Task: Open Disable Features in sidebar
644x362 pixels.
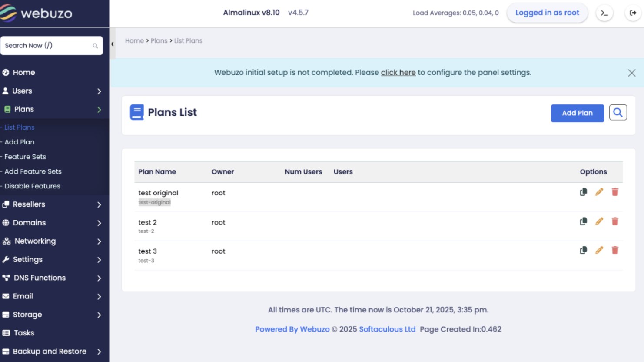Action: coord(33,186)
